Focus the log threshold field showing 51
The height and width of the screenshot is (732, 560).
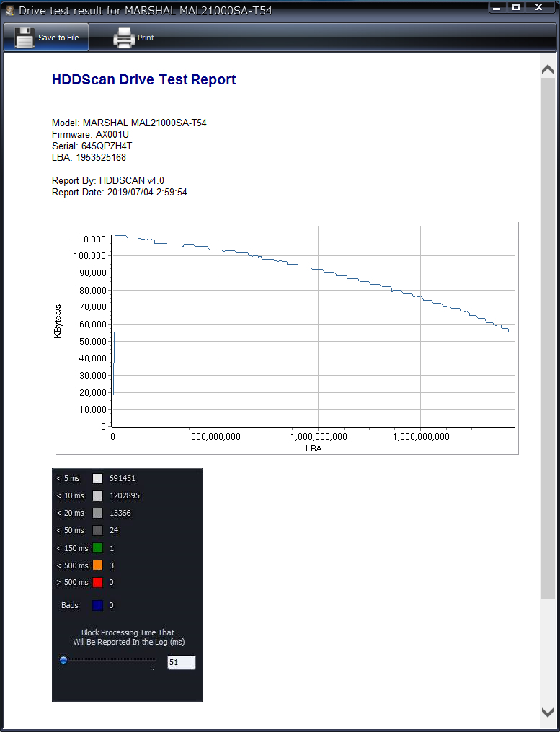click(x=181, y=662)
